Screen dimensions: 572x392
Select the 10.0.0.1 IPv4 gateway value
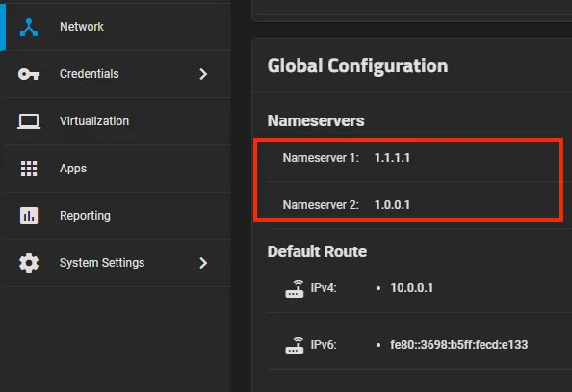click(412, 288)
